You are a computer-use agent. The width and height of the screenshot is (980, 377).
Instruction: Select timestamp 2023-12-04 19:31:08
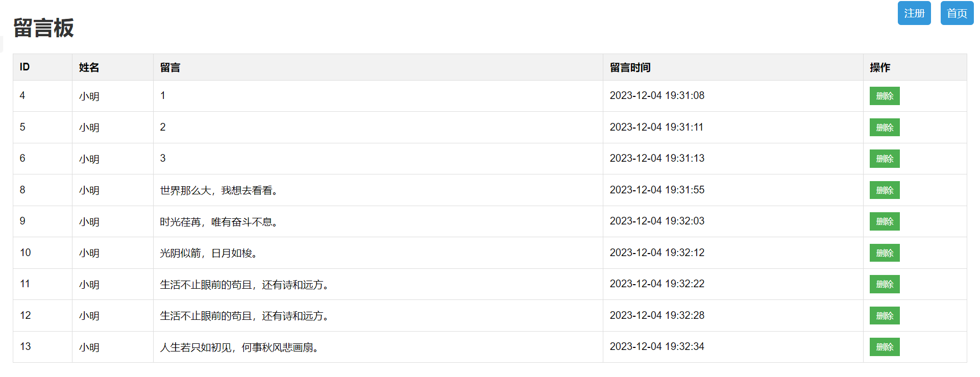coord(657,95)
